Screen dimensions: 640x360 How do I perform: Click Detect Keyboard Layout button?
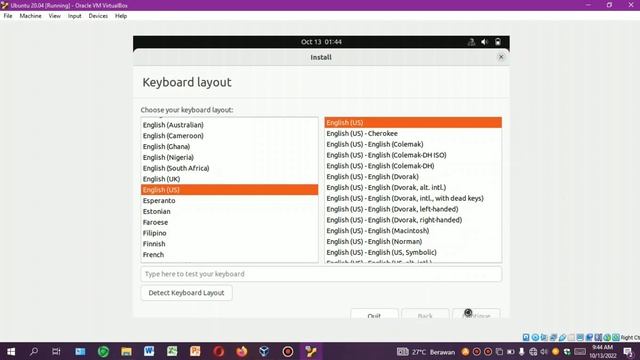pyautogui.click(x=187, y=293)
